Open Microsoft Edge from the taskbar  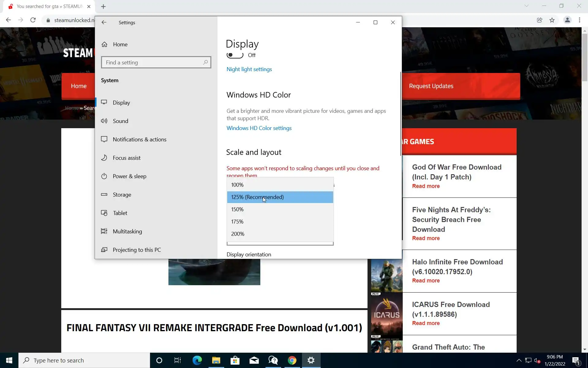(197, 360)
